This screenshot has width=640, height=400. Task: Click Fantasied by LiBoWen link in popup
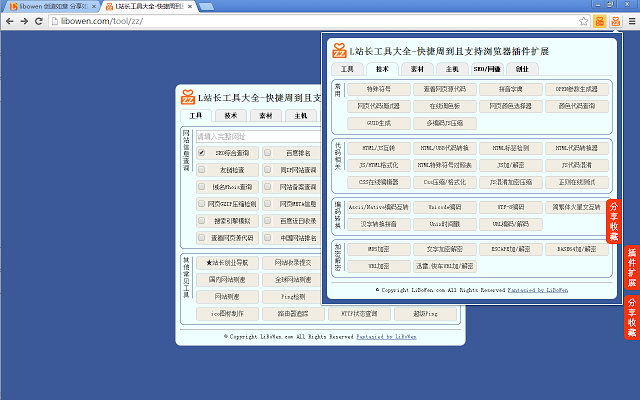pyautogui.click(x=538, y=290)
